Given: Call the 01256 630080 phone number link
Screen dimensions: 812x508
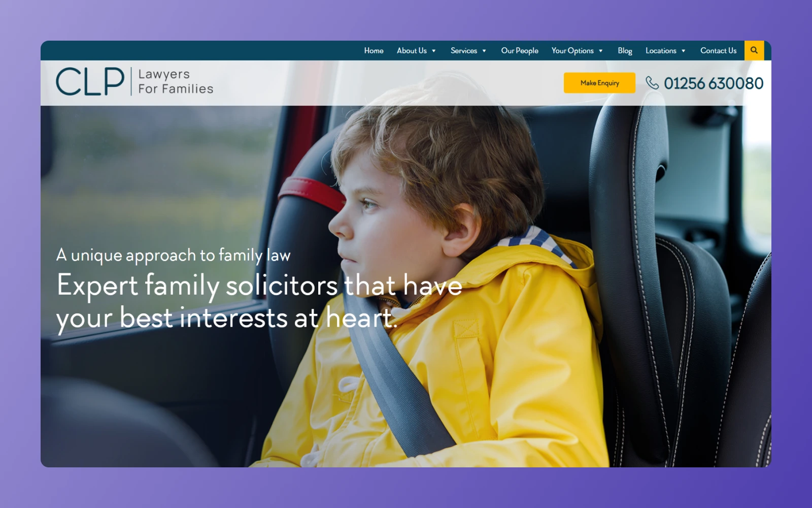Looking at the screenshot, I should coord(714,83).
